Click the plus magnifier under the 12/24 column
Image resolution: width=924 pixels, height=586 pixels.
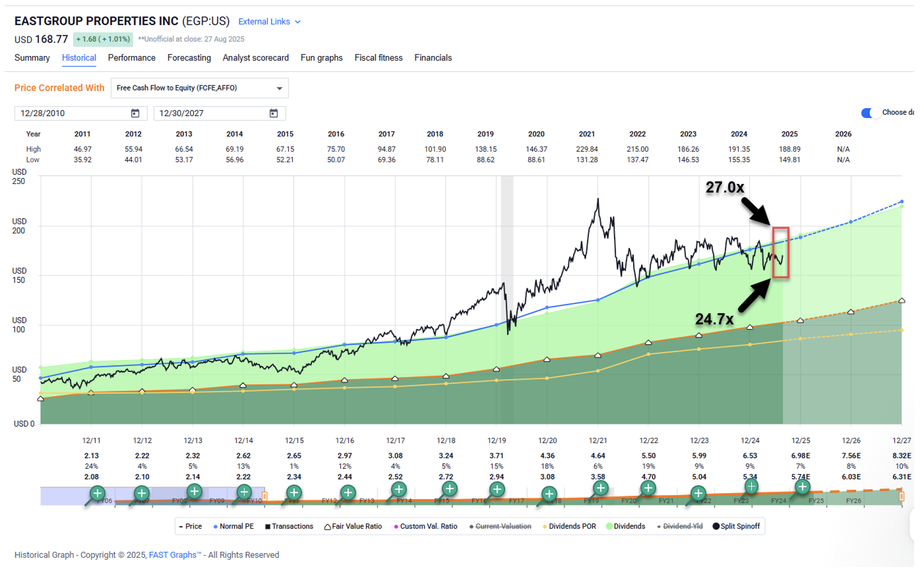coord(751,487)
